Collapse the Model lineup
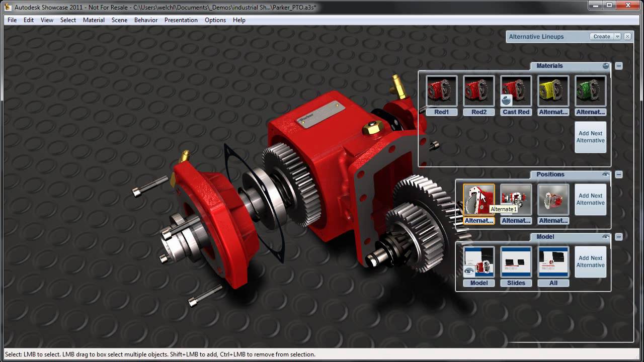 tap(619, 237)
